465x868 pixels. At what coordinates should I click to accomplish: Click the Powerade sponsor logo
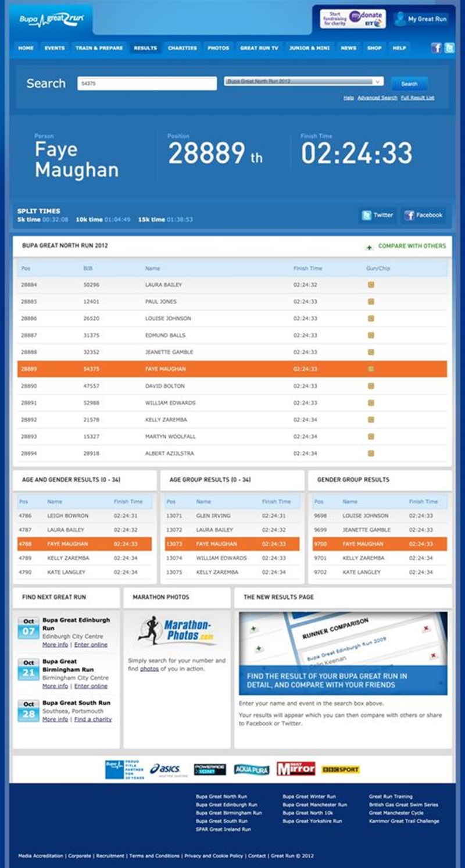[210, 770]
